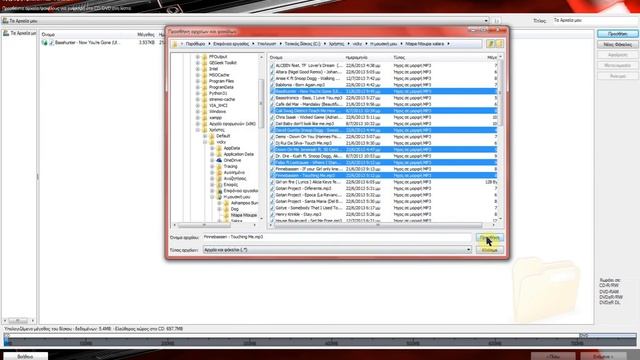
Task: Click the new folder icon at dialog top right
Action: pyautogui.click(x=500, y=44)
